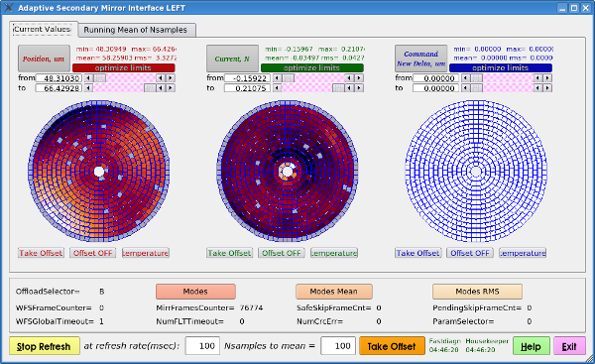The image size is (595, 364).
Task: Click the green temperature button
Action: point(334,253)
